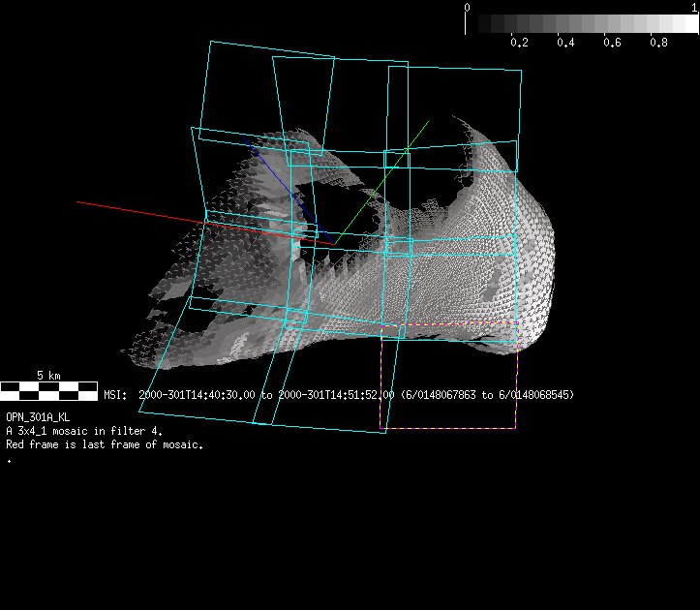Click the "5 km" scale label
Screen dimensions: 700x610
pos(48,375)
